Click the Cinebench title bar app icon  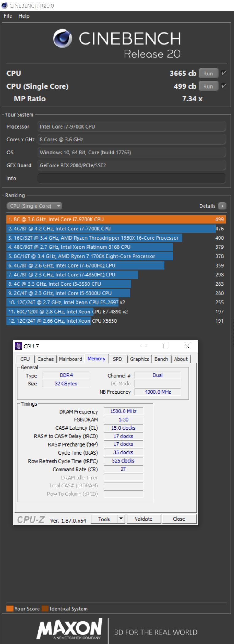[5, 5]
